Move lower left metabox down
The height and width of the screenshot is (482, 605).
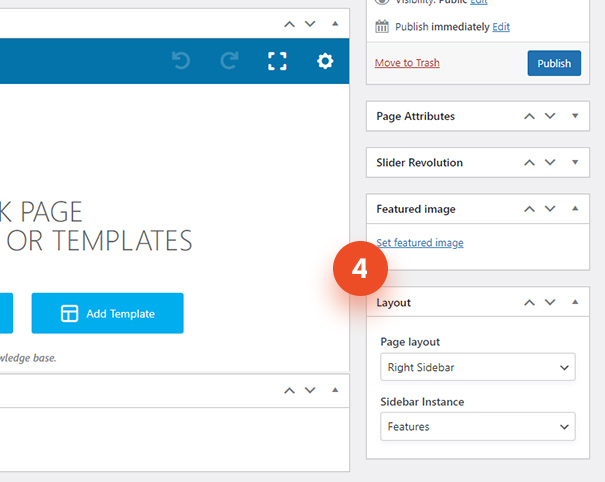click(310, 391)
